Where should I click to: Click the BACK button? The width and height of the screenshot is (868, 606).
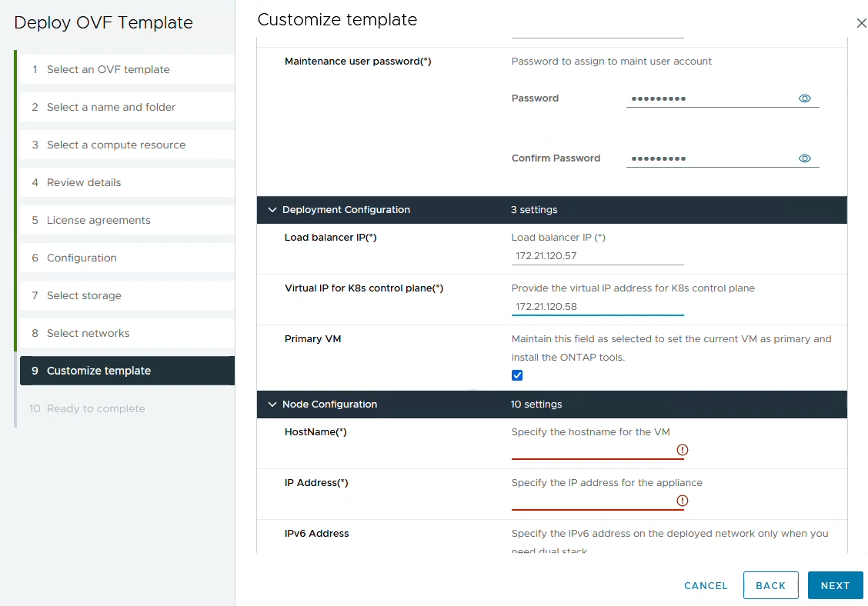770,585
